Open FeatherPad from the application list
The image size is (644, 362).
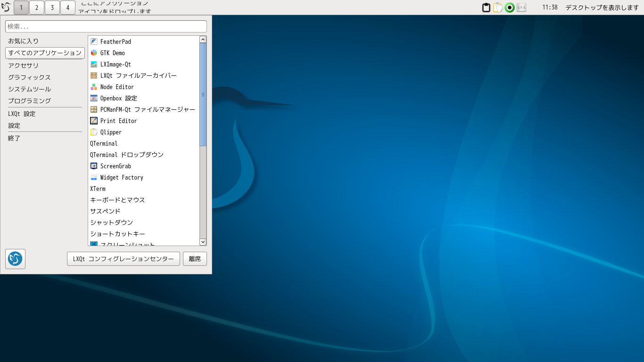click(116, 42)
